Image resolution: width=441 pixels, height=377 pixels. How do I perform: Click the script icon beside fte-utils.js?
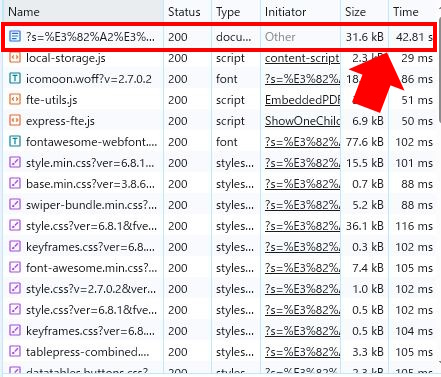[x=15, y=99]
